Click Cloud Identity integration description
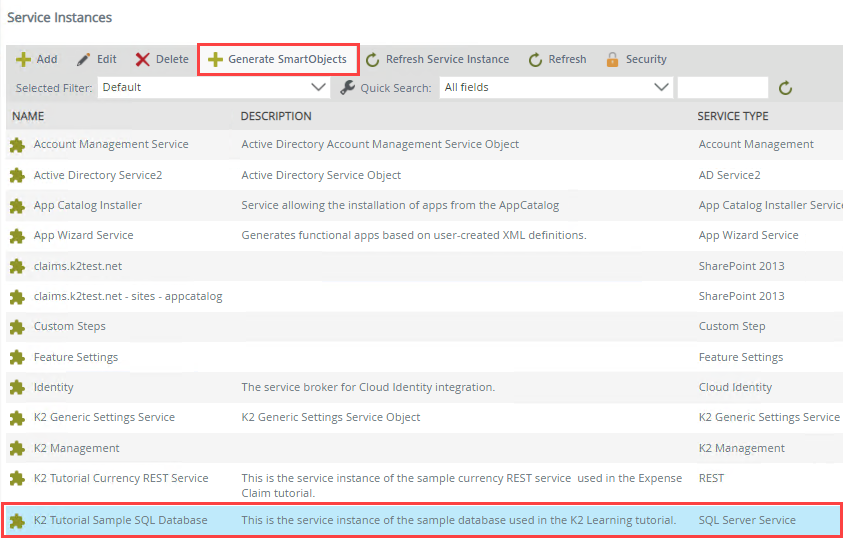The image size is (845, 540). (x=368, y=387)
